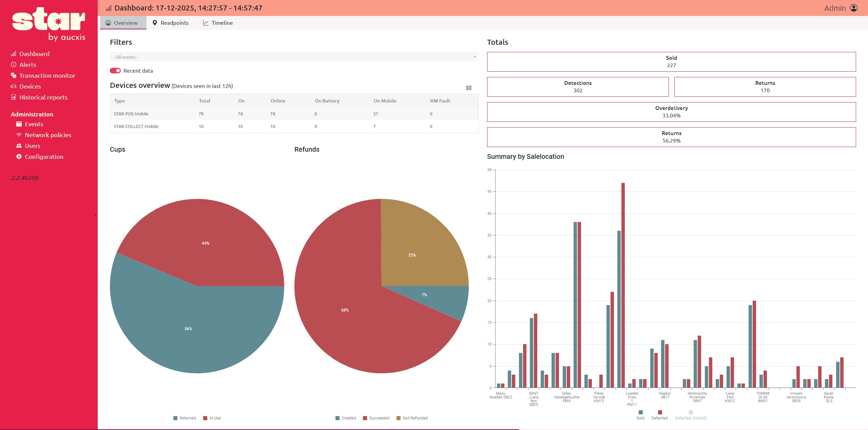Viewport: 868px width, 430px height.
Task: Click the Overdelivery 33.04% totals card
Action: tap(671, 112)
